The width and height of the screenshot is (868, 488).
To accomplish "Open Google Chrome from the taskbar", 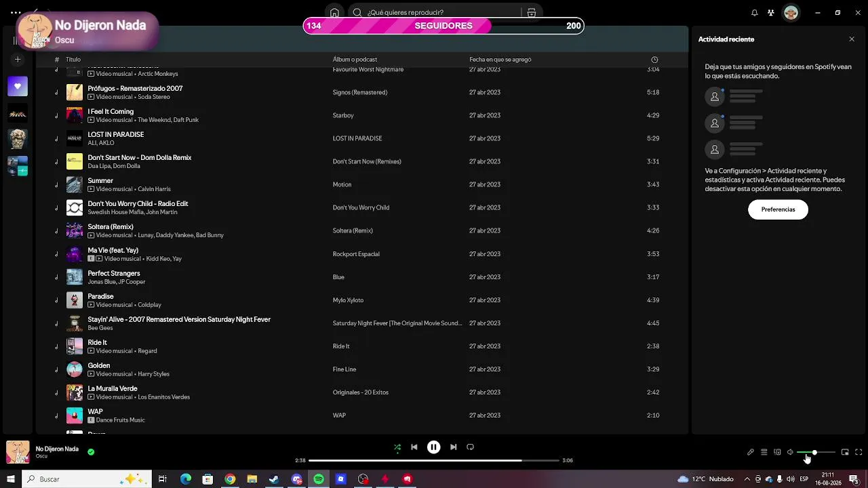I will pos(230,479).
